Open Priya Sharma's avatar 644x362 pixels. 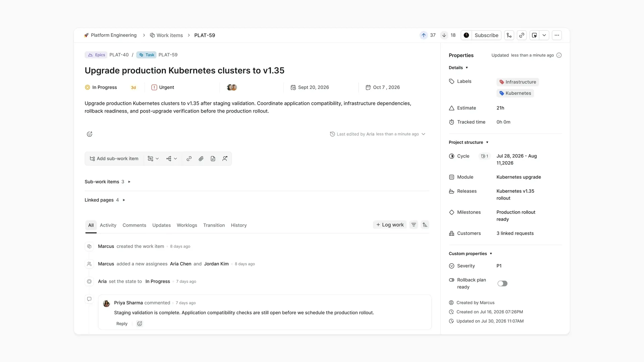click(106, 303)
